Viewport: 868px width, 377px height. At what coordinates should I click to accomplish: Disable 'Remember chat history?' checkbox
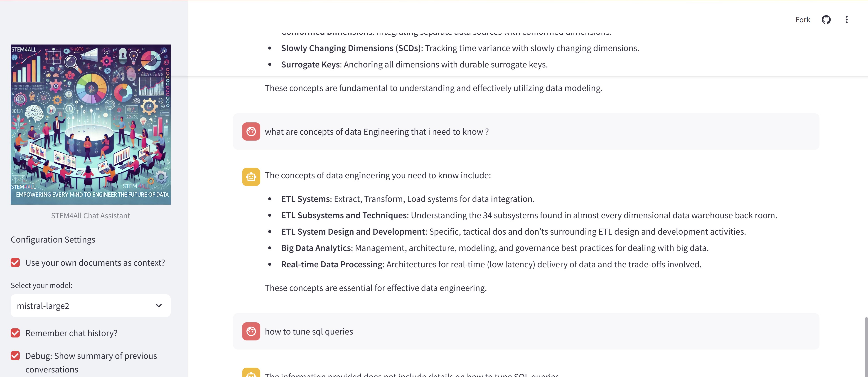pyautogui.click(x=15, y=333)
